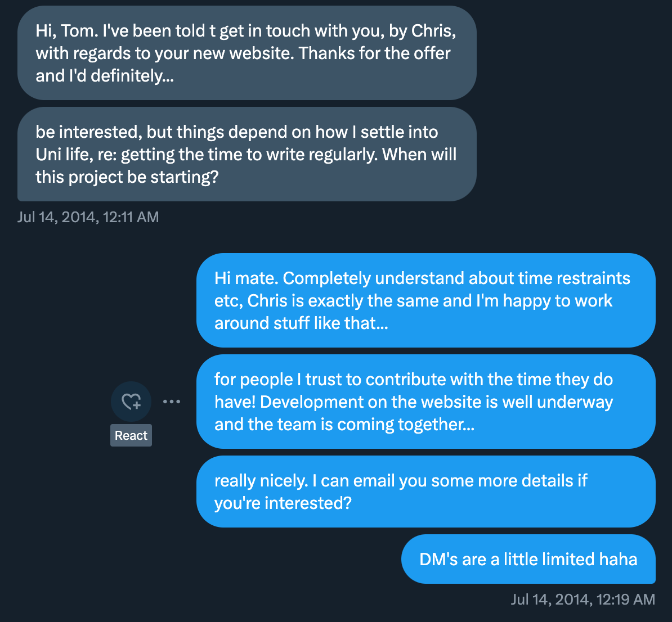Open reaction options via the heart-plus icon
Viewport: 672px width, 622px height.
(131, 401)
